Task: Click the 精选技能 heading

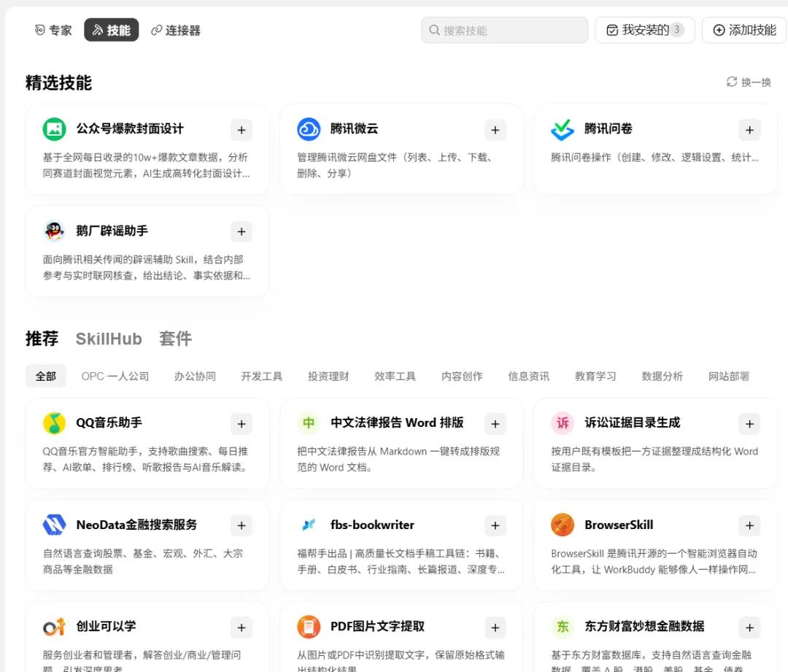Action: [x=59, y=83]
